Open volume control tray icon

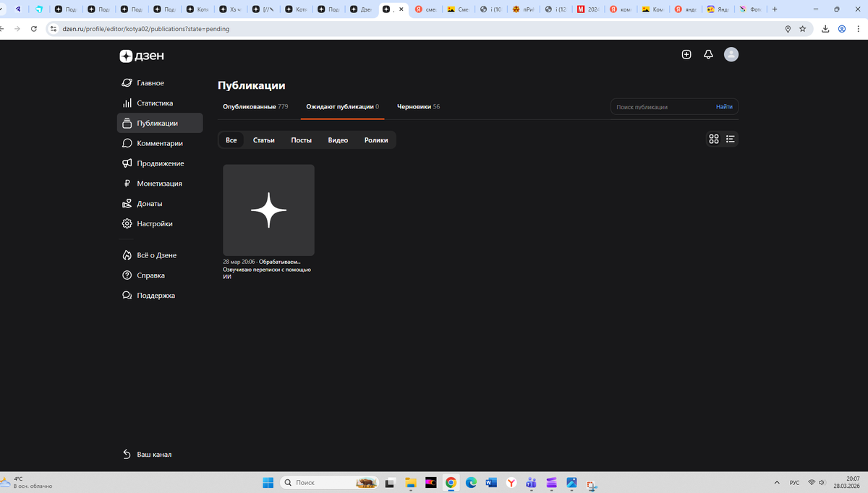[x=822, y=482]
